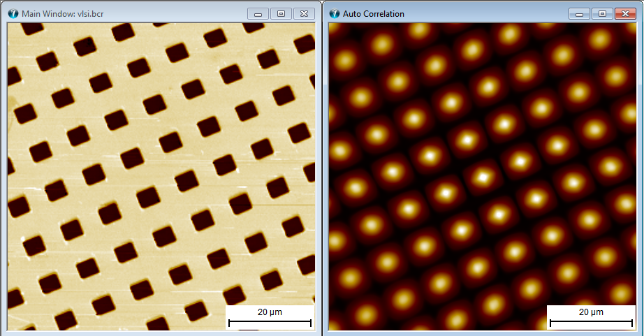Screen dimensions: 644x336
Task: Minimize the Main Window vlsi.bcr
Action: coord(258,13)
